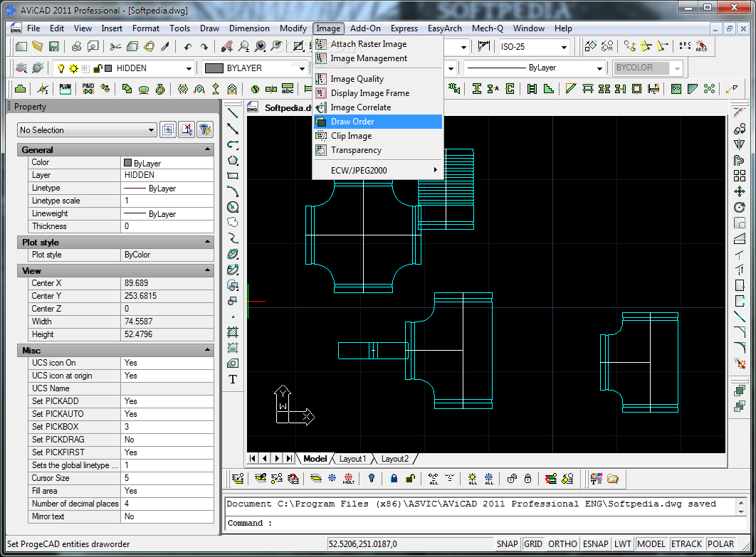
Task: Open the Layer manager icon
Action: pos(21,68)
